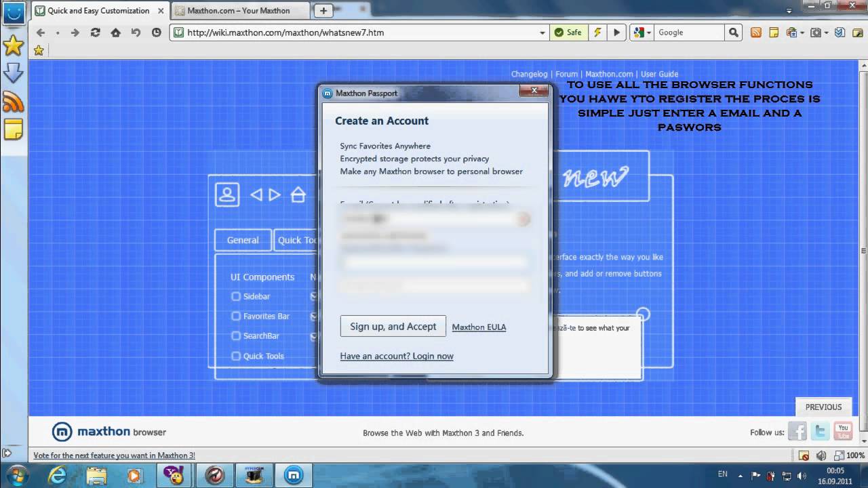Click the Safe site status badge
This screenshot has width=868, height=488.
click(568, 33)
